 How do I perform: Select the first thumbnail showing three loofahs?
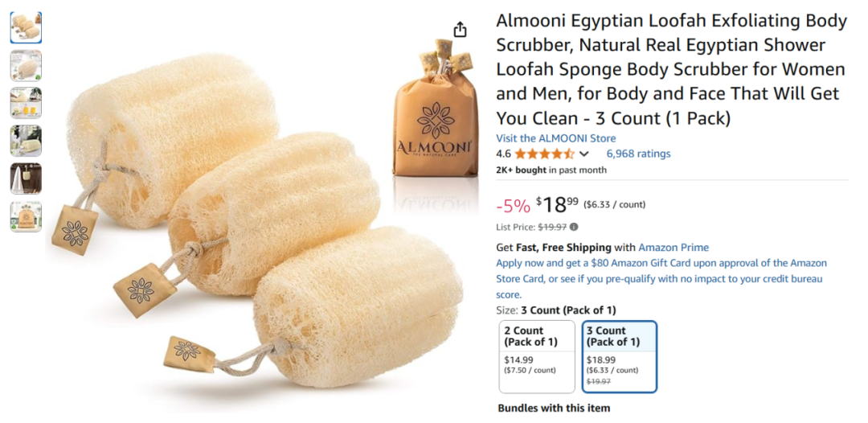coord(26,27)
